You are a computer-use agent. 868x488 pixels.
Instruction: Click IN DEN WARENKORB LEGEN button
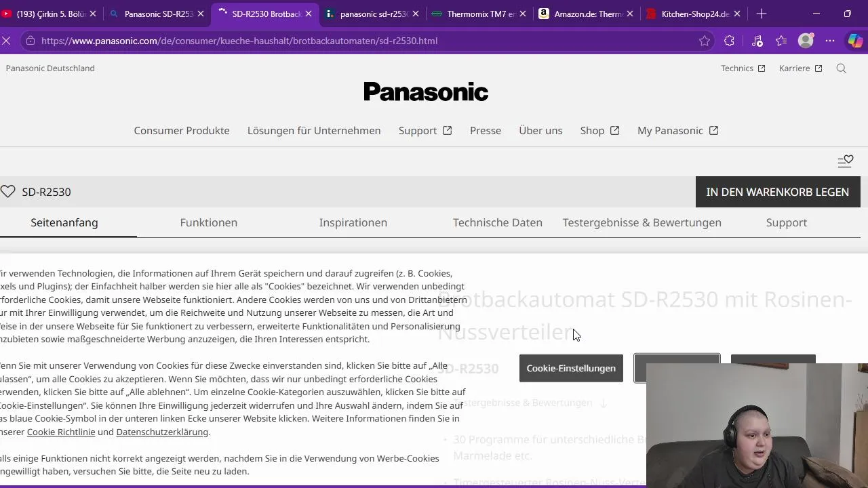[x=778, y=192]
